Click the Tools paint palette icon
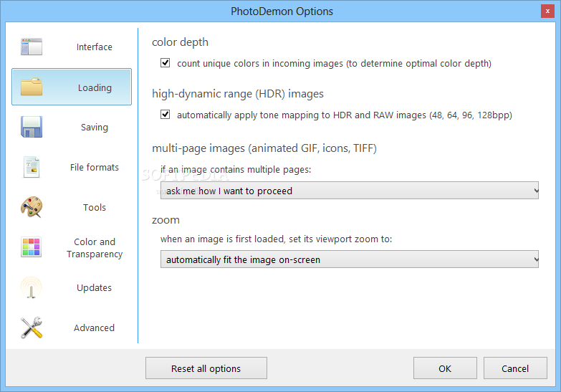Image resolution: width=561 pixels, height=392 pixels. click(32, 207)
